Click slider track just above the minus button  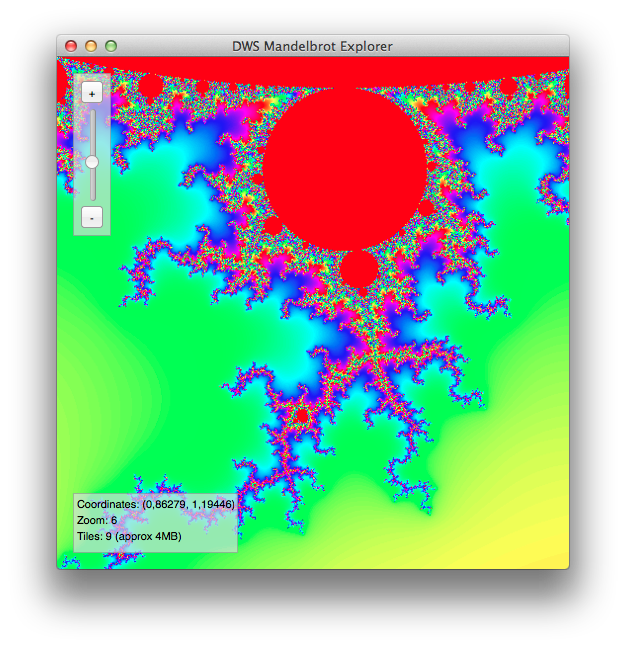92,192
